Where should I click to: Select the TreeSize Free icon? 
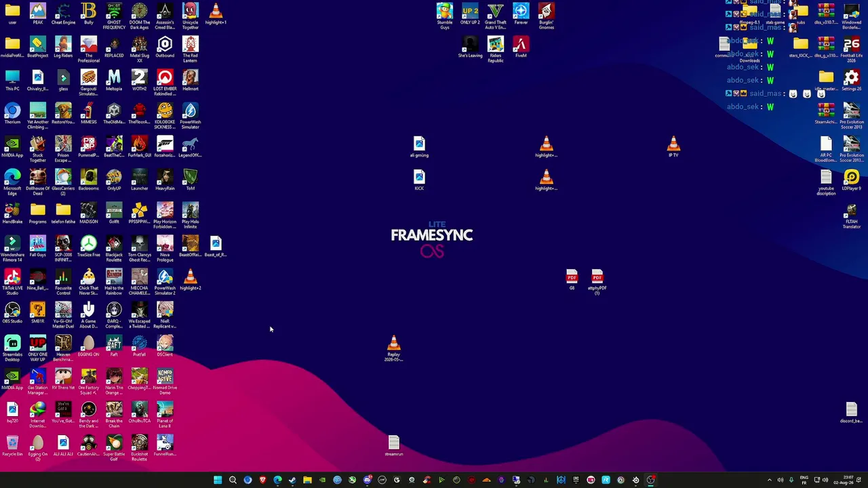click(88, 247)
